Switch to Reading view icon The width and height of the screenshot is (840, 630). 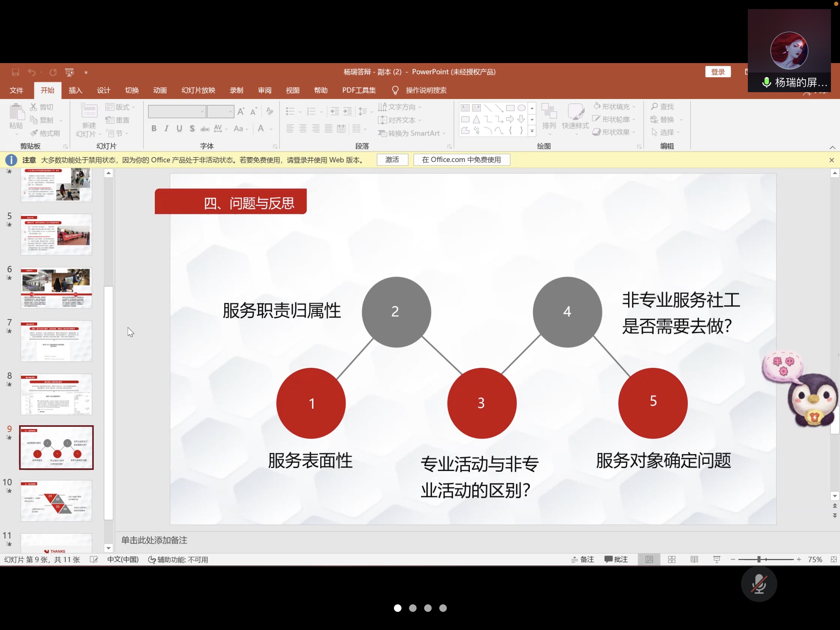pos(694,559)
